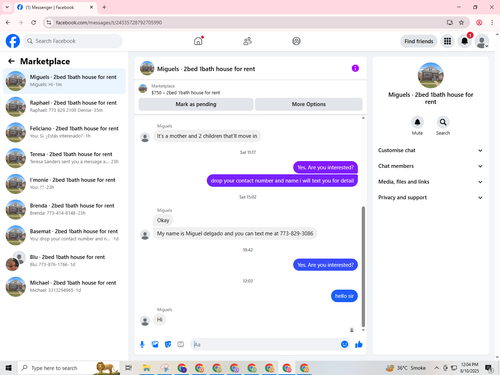Select the Messenger Facebook browser tab
Image resolution: width=500 pixels, height=375 pixels.
click(55, 7)
